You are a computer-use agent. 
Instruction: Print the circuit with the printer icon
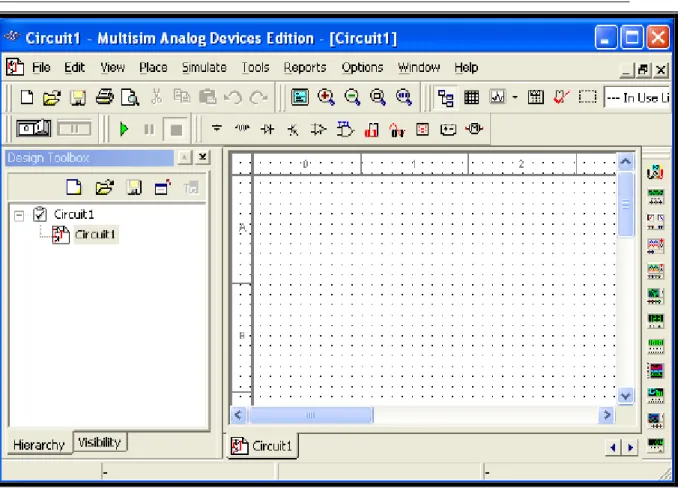(104, 97)
